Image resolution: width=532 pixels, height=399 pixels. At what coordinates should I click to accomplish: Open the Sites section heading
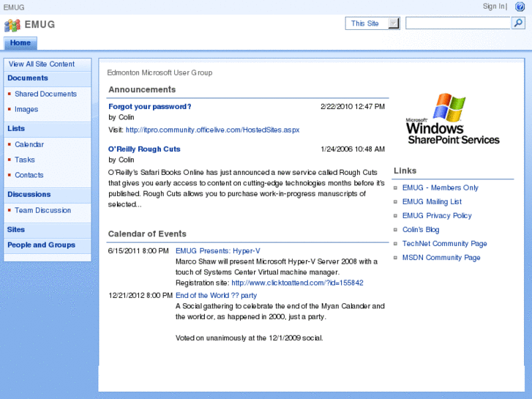[x=16, y=230]
